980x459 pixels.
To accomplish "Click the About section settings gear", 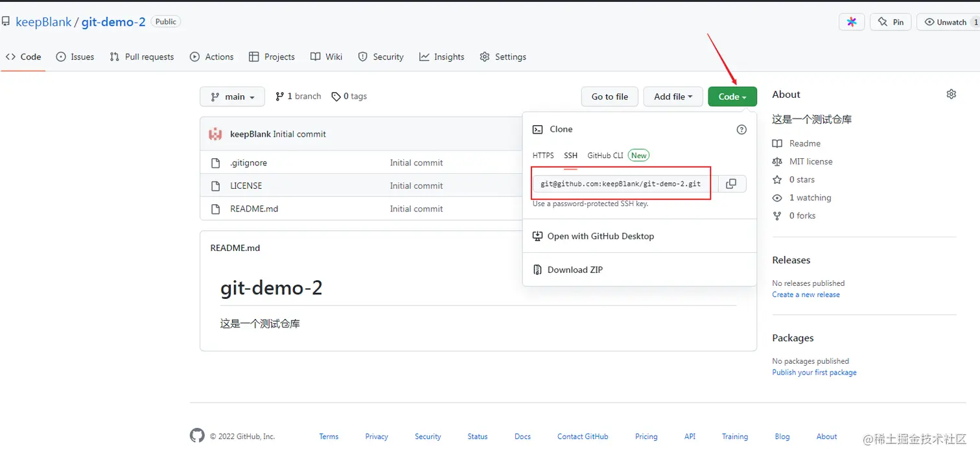I will coord(951,95).
